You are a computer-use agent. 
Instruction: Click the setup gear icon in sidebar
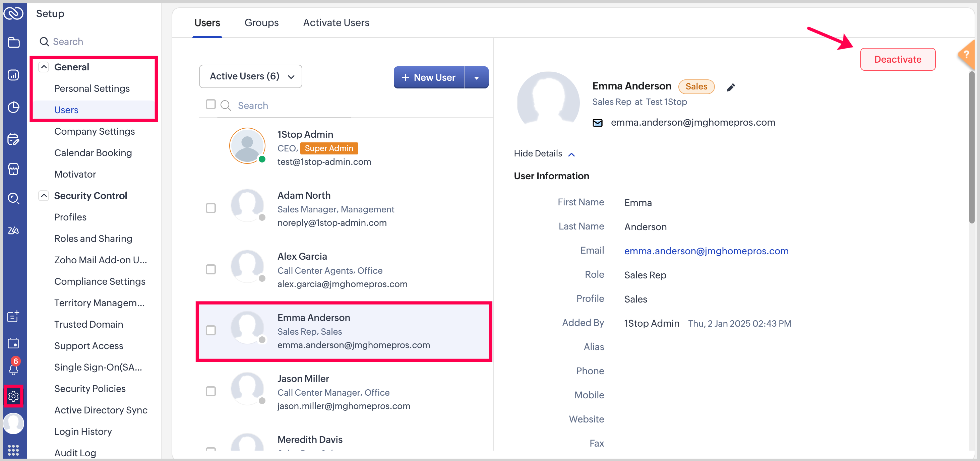(x=13, y=396)
